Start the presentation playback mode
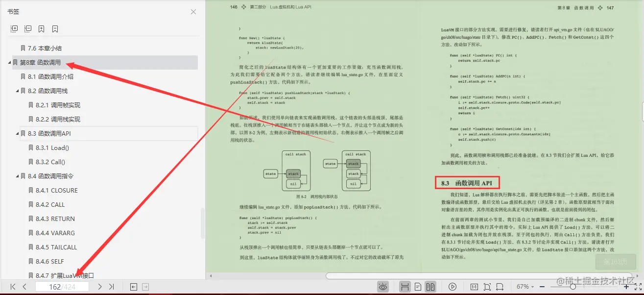This screenshot has height=295, width=644. 453,287
